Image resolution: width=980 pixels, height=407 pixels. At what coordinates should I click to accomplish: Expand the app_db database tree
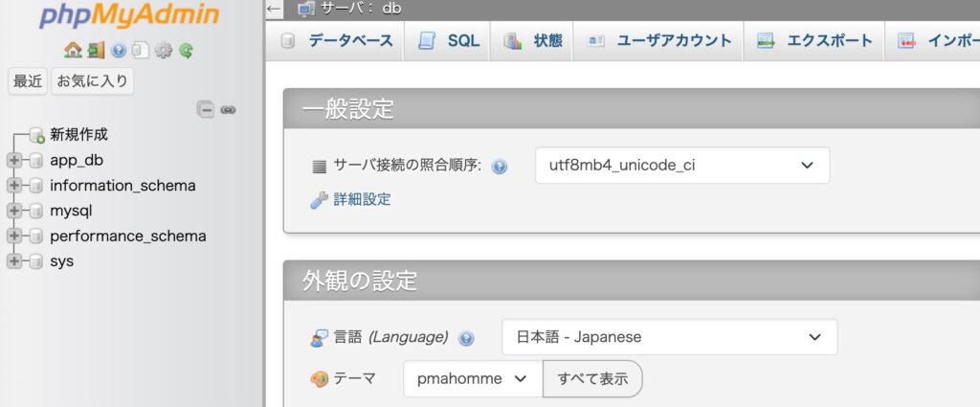pos(14,160)
